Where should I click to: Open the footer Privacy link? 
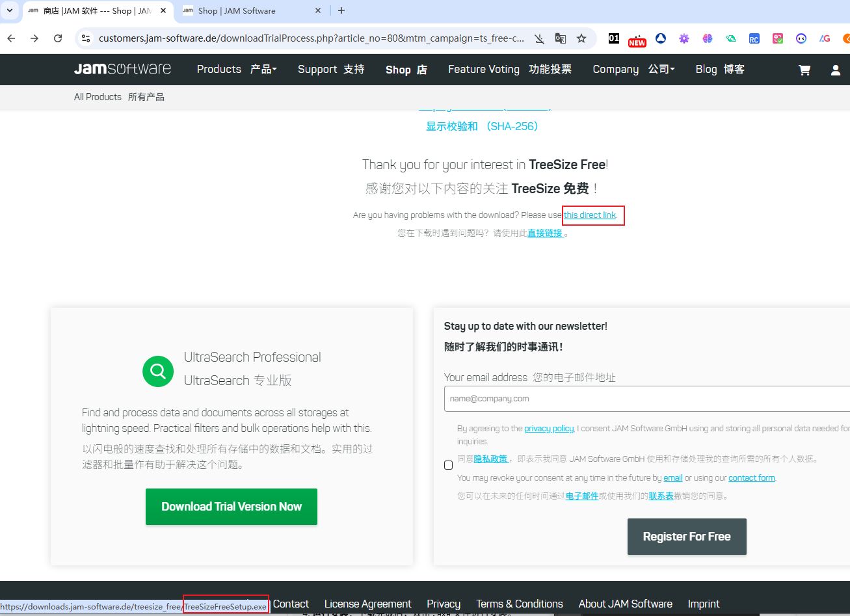[444, 604]
